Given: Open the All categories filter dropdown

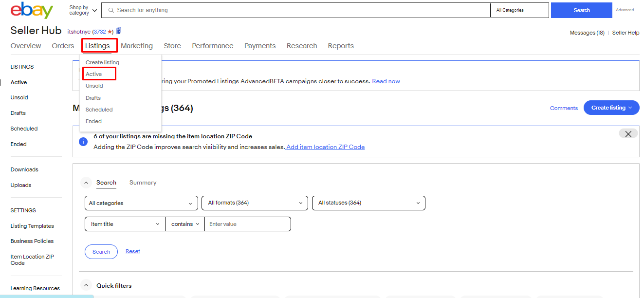Looking at the screenshot, I should pos(141,203).
